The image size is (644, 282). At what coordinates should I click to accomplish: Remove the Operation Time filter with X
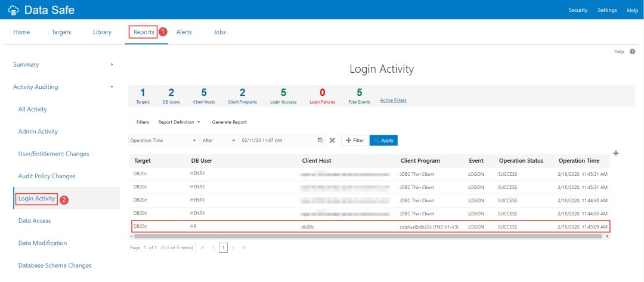332,140
